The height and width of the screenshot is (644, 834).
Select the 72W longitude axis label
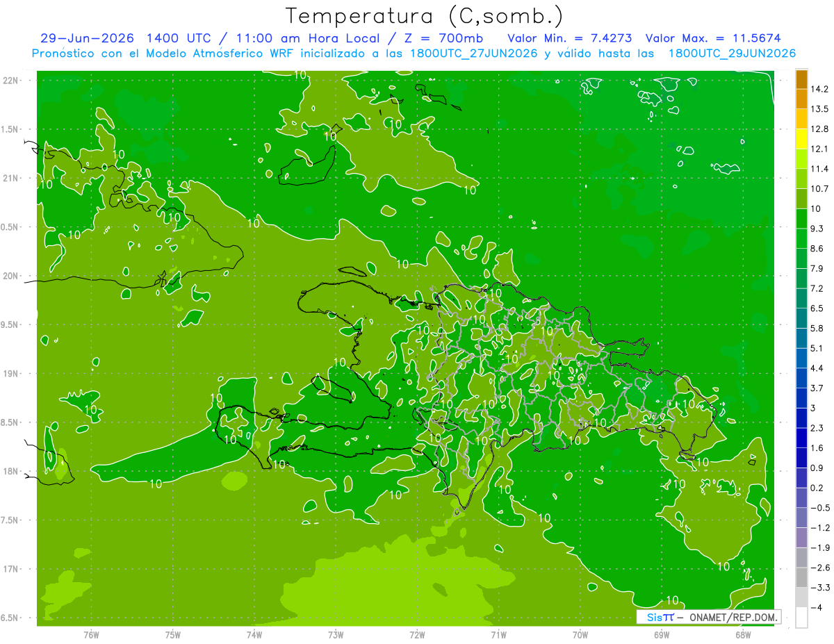click(417, 634)
